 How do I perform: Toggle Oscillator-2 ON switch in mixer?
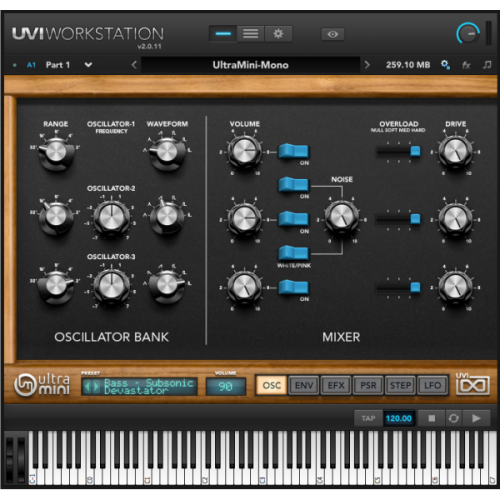click(294, 219)
